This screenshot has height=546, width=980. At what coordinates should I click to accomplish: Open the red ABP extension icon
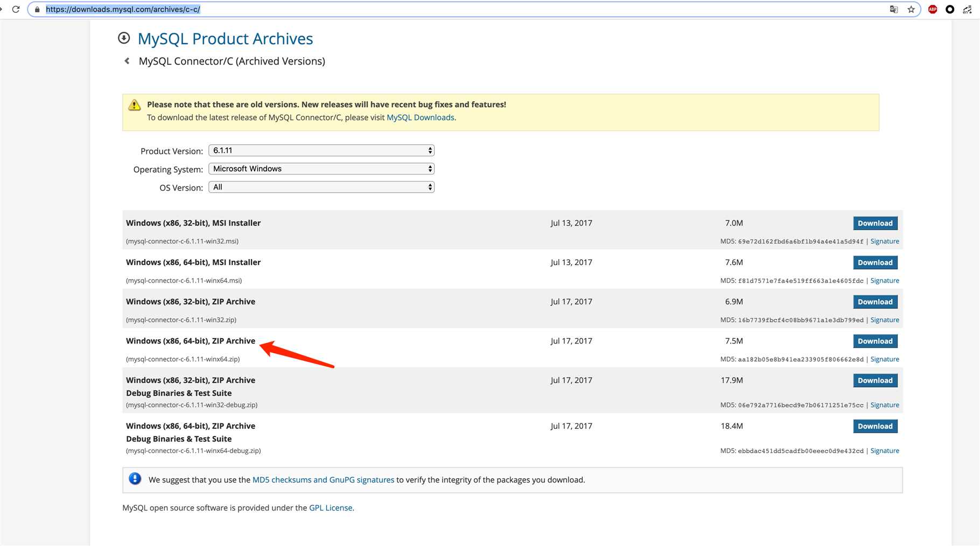click(933, 9)
